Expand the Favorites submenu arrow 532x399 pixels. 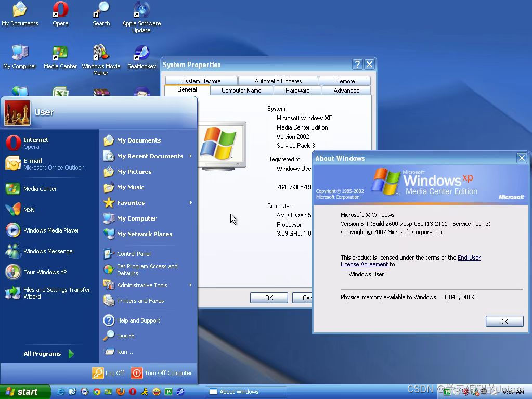pyautogui.click(x=191, y=203)
